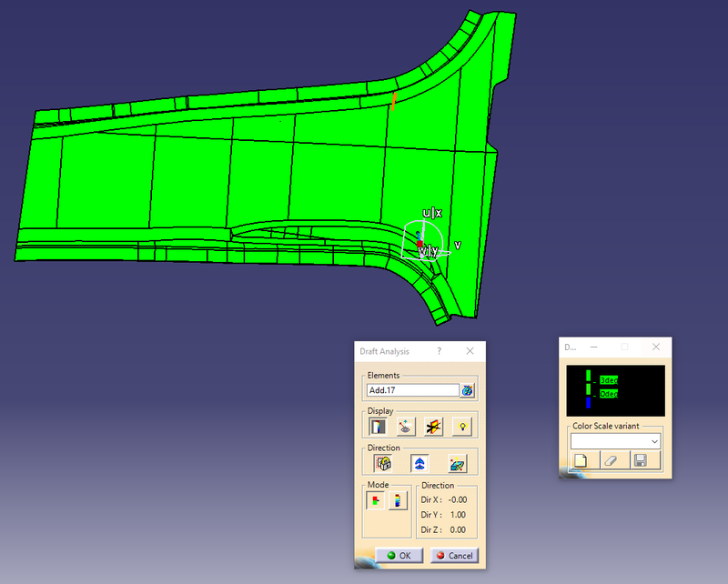728x584 pixels.
Task: Click the inverse direction icon
Action: [x=457, y=463]
